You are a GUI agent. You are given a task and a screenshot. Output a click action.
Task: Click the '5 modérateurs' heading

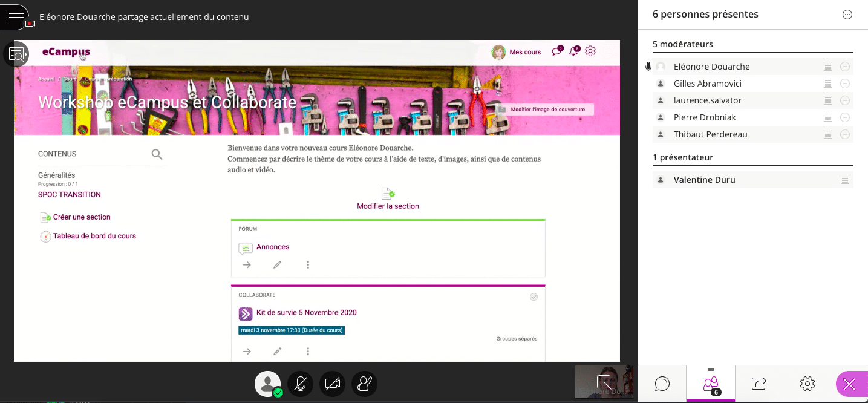tap(683, 44)
